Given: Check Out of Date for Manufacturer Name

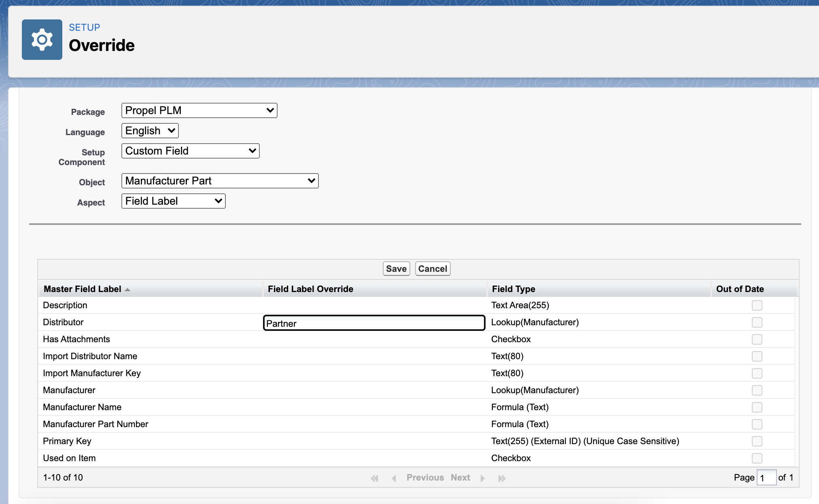Looking at the screenshot, I should [x=757, y=407].
